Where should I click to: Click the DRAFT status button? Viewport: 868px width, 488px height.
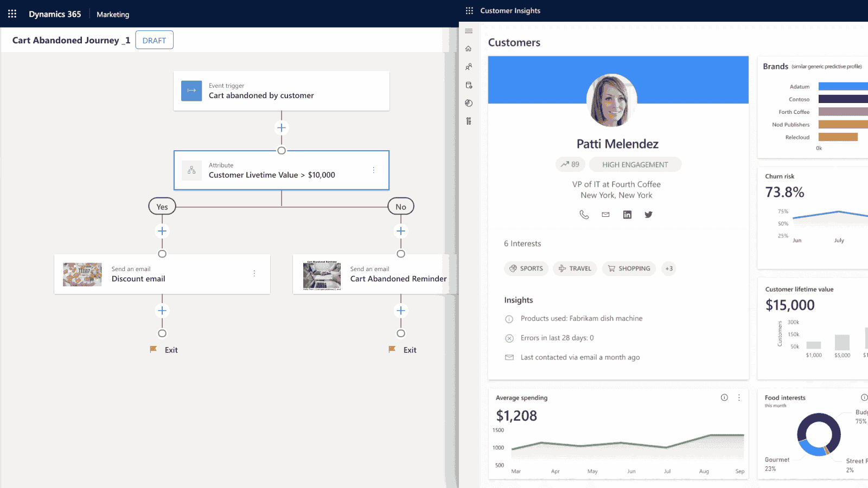coord(154,40)
